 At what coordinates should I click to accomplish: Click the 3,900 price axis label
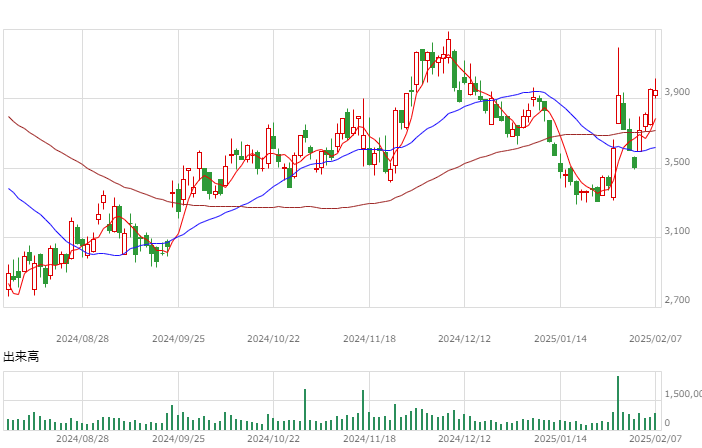tap(677, 92)
